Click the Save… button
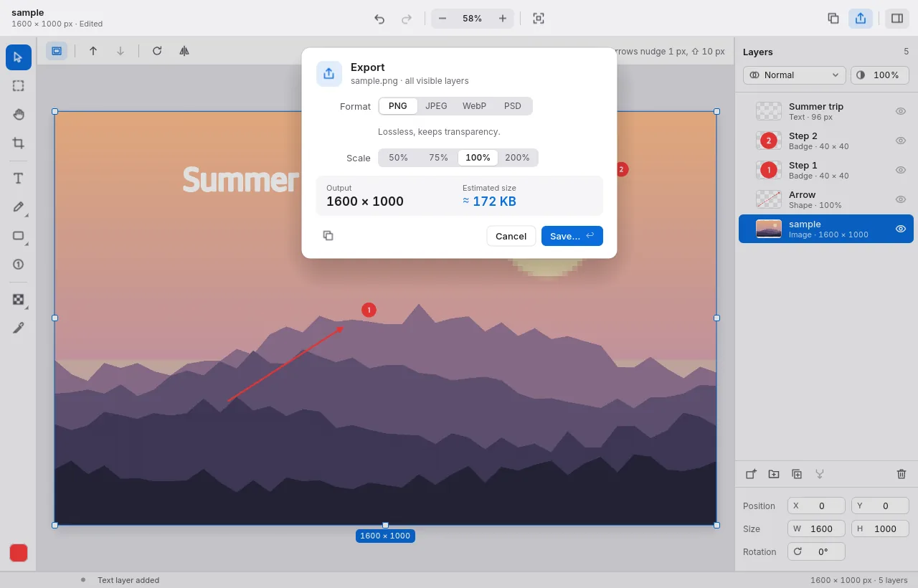Screen dimensions: 918x588 pyautogui.click(x=572, y=236)
